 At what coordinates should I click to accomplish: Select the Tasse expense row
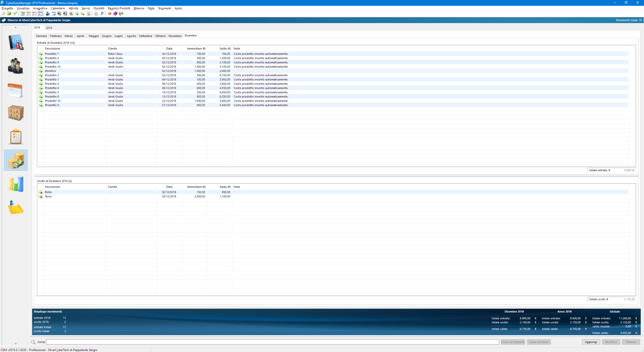pyautogui.click(x=333, y=196)
